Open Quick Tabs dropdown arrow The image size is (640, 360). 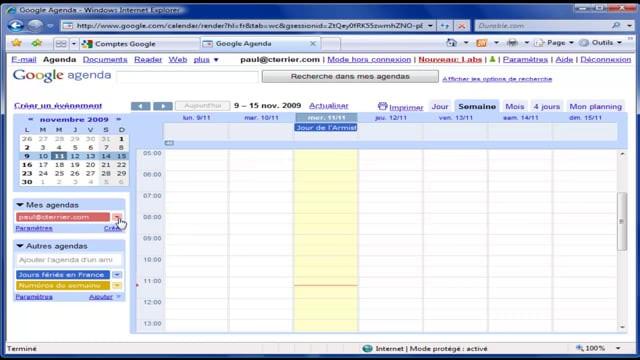pos(74,43)
